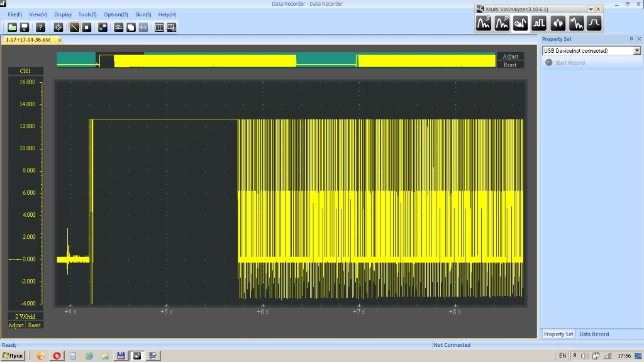Click the square pulse wave analyzer icon

pos(539,24)
